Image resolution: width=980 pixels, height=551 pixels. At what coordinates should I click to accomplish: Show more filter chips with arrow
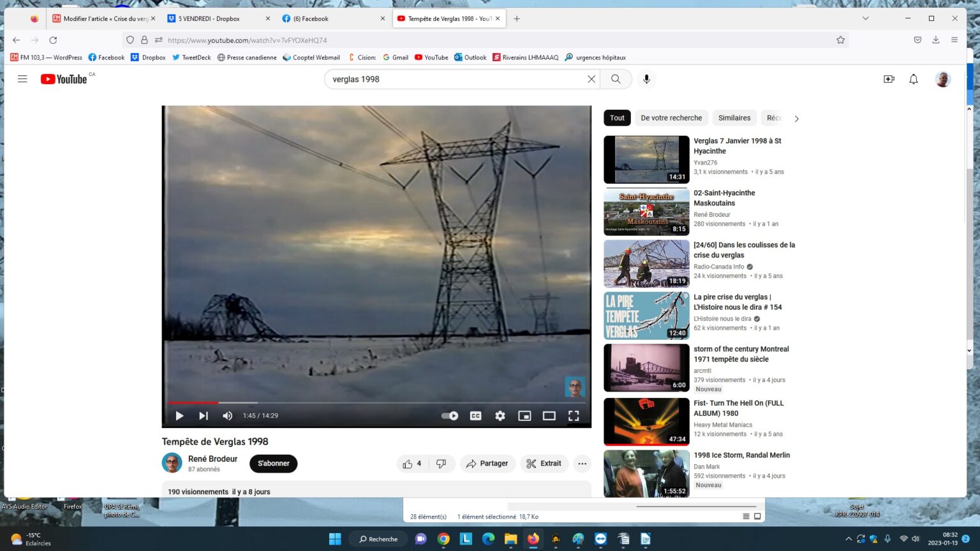(x=796, y=119)
